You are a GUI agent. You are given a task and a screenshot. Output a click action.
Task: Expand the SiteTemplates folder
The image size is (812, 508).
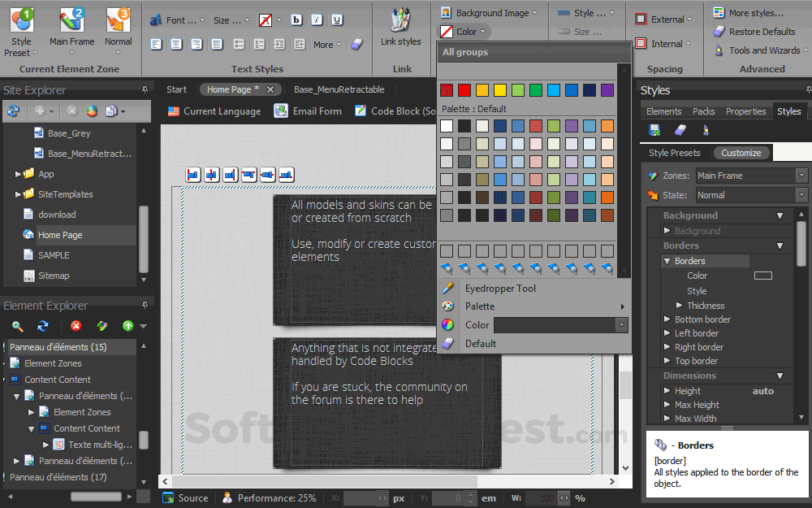(x=18, y=193)
